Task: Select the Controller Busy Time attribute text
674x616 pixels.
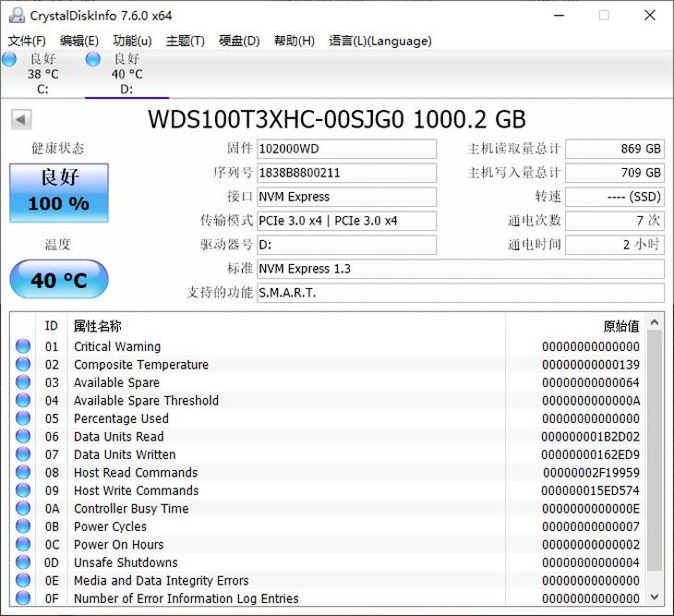Action: point(131,509)
